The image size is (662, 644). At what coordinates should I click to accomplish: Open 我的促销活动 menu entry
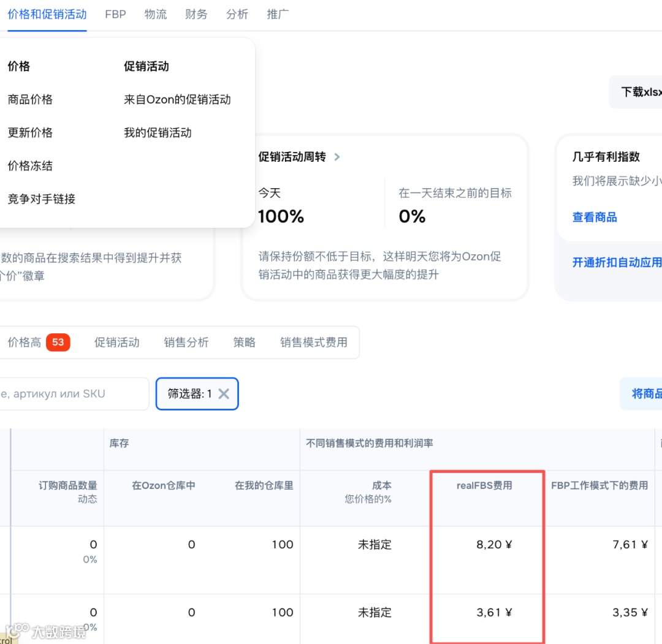158,132
